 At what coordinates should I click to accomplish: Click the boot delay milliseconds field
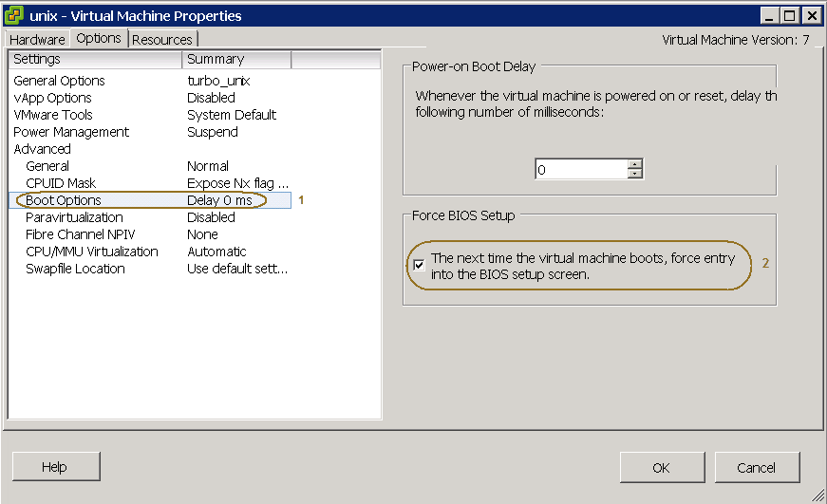pyautogui.click(x=581, y=170)
